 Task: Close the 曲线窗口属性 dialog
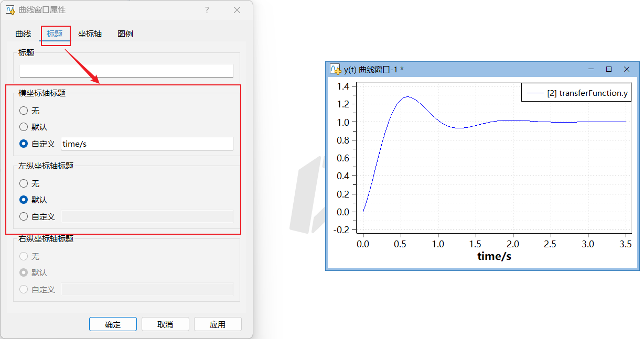point(237,10)
